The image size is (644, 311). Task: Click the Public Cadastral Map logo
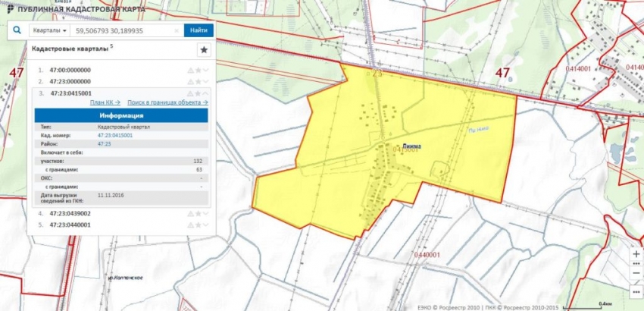coord(9,8)
